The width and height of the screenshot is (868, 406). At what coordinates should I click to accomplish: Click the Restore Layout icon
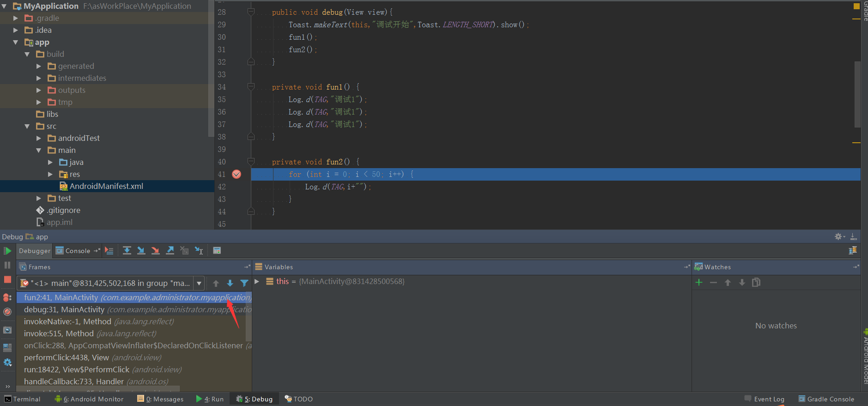7,347
